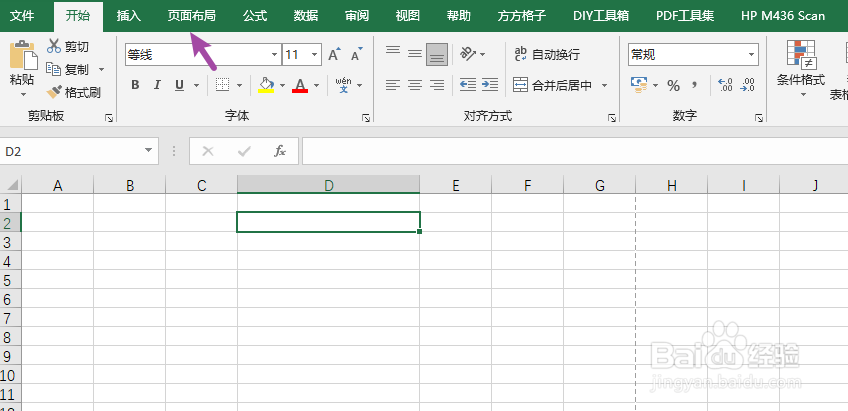
Task: Decrease font size with smaller A
Action: pyautogui.click(x=356, y=55)
